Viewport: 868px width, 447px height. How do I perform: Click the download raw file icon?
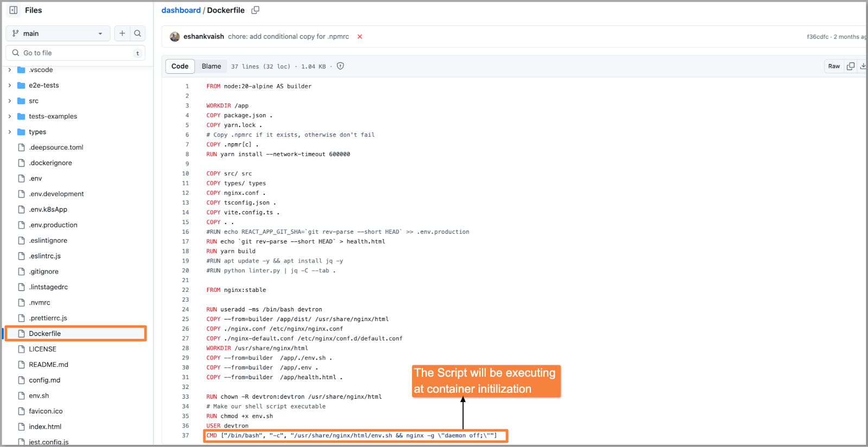tap(863, 66)
